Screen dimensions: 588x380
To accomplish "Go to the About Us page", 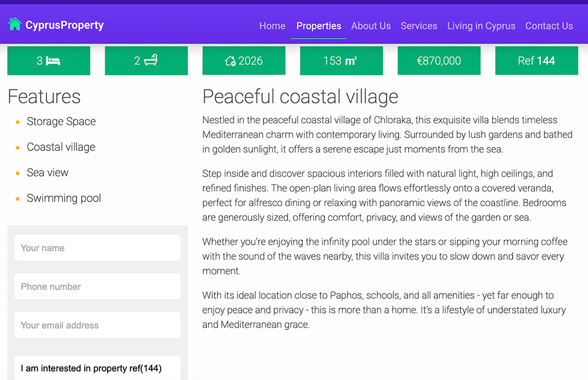I will (370, 26).
